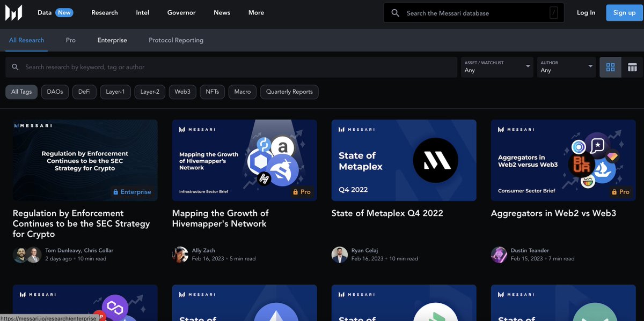The width and height of the screenshot is (644, 321).
Task: Focus the Messari database search field
Action: [474, 13]
